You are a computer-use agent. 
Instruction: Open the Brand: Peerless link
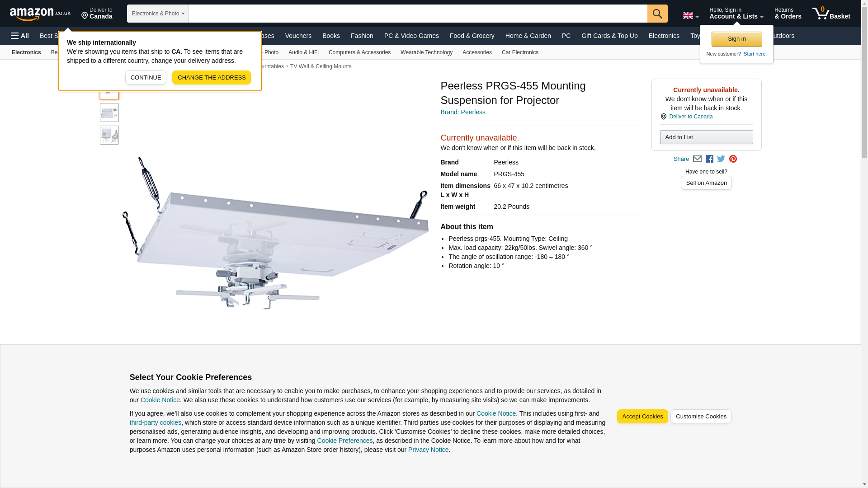(463, 112)
